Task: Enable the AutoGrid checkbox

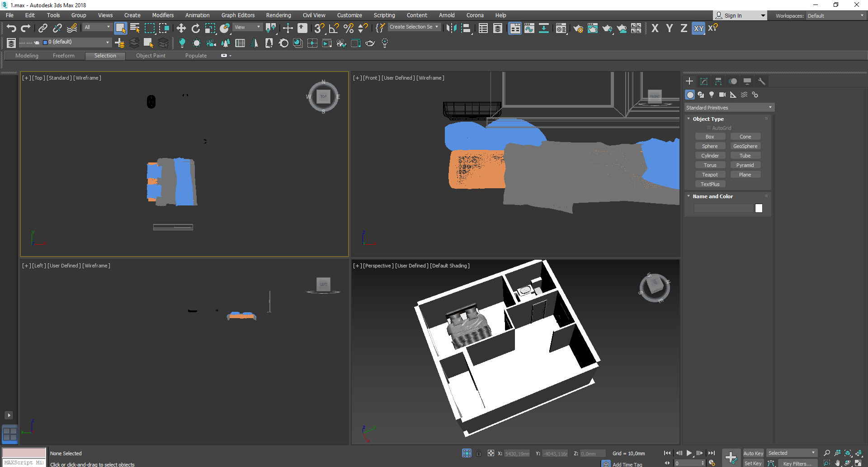Action: pos(709,128)
